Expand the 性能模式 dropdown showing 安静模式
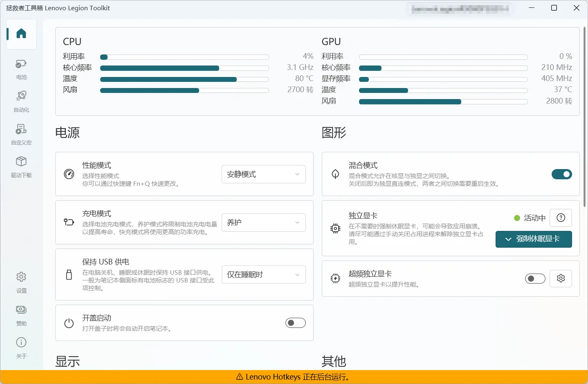588x384 pixels. (x=263, y=174)
